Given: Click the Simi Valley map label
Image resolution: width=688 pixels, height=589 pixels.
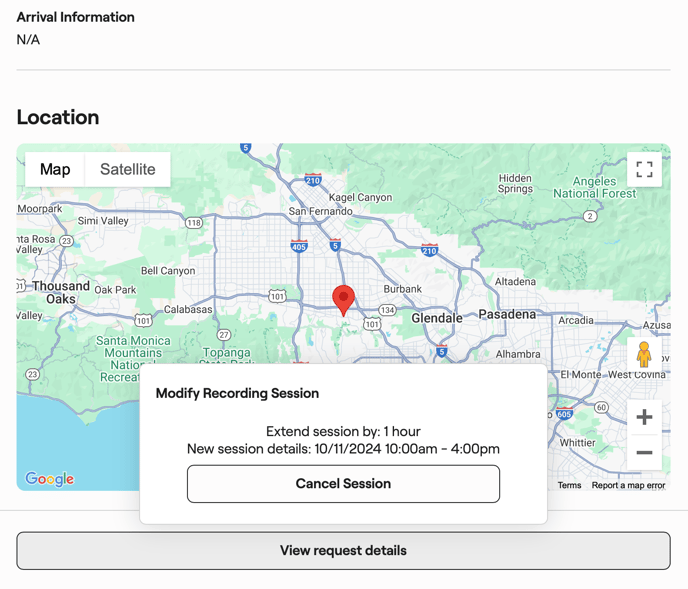Looking at the screenshot, I should [103, 221].
